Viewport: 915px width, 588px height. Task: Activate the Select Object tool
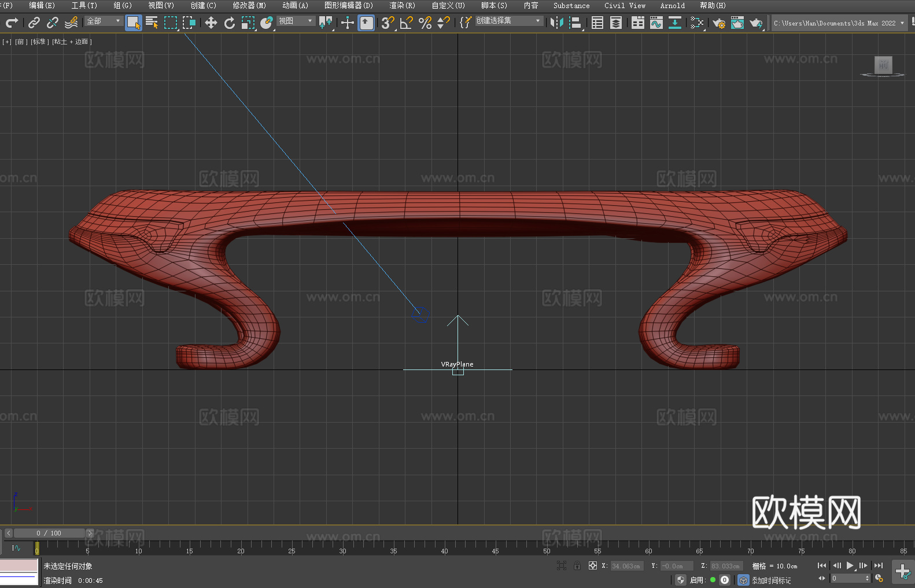pos(134,23)
